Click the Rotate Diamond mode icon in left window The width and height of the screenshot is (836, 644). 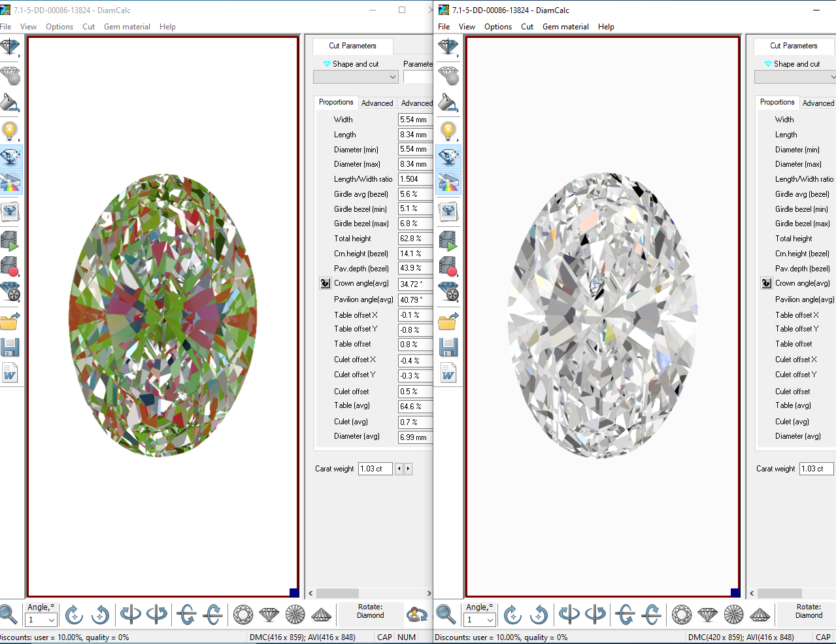coord(417,615)
